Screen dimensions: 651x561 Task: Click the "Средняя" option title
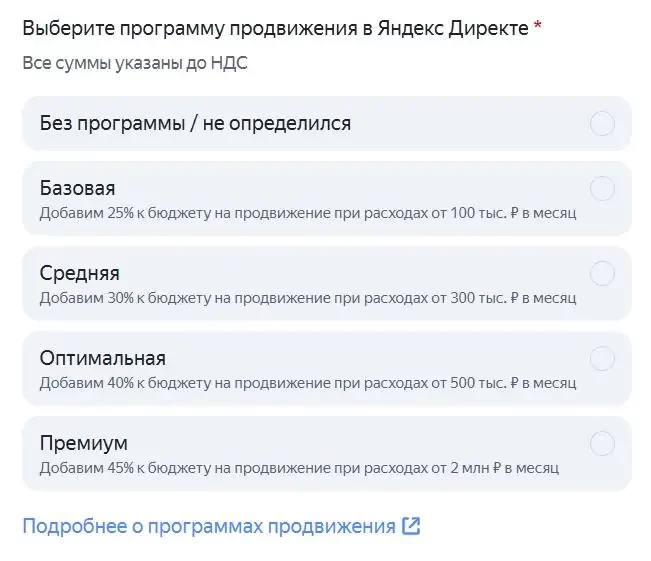(x=79, y=273)
